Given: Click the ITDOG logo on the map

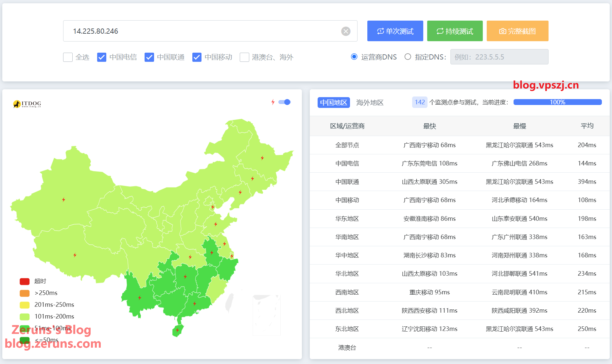Looking at the screenshot, I should (27, 104).
